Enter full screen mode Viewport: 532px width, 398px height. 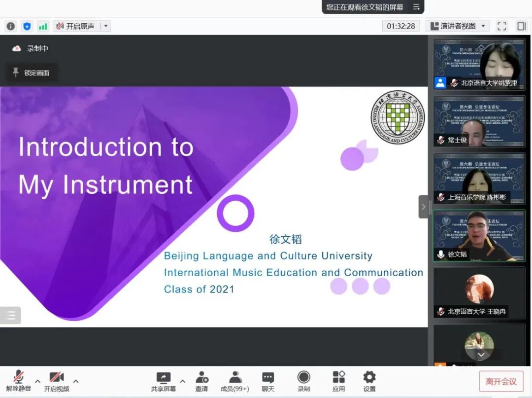(x=502, y=26)
